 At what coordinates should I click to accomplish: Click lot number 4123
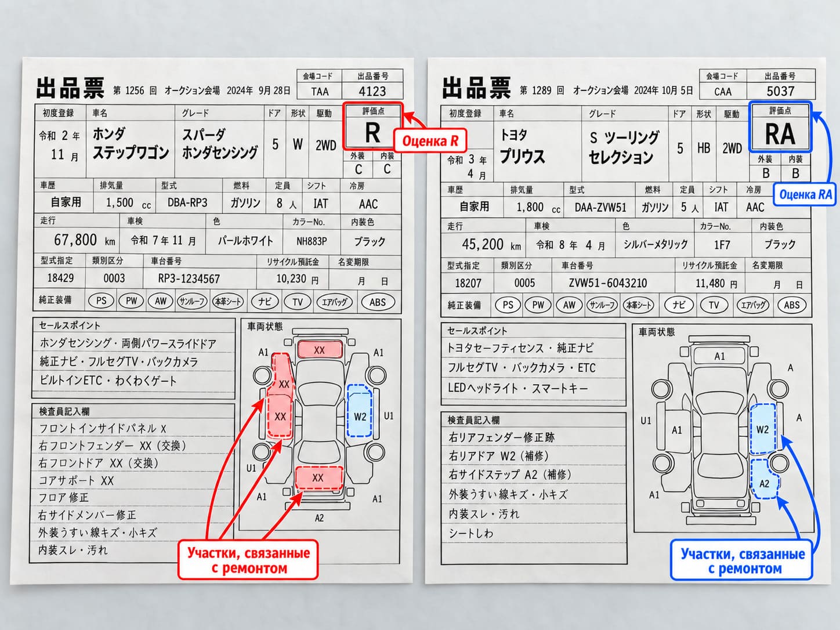(372, 91)
